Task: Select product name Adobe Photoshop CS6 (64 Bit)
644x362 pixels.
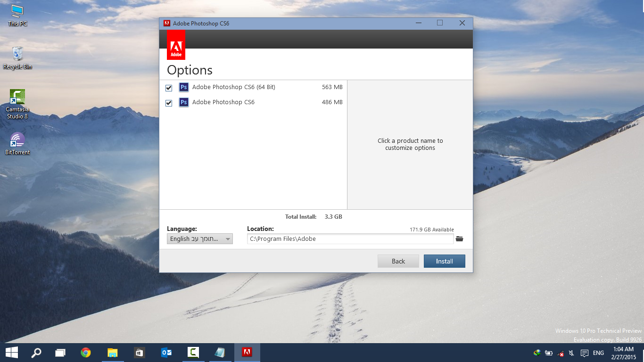Action: tap(233, 87)
